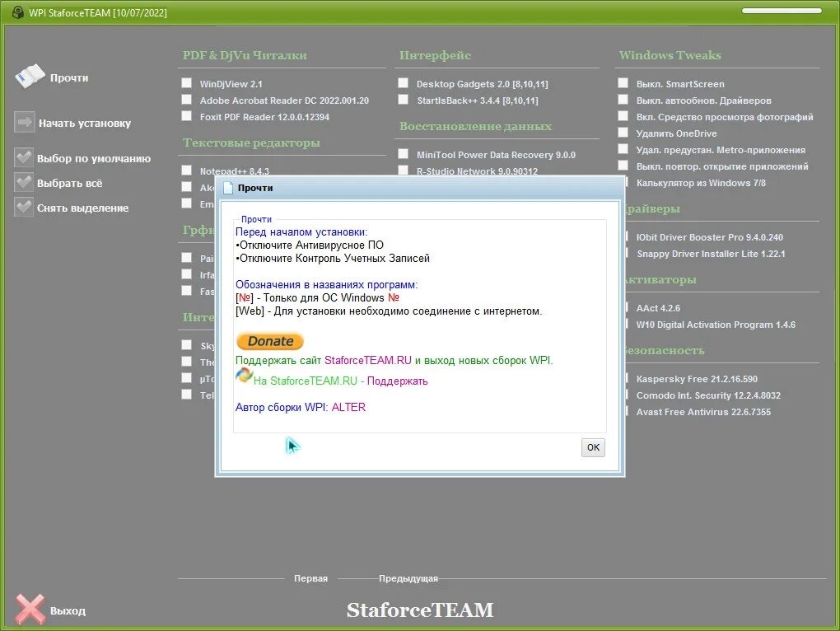The image size is (840, 631).
Task: Check Notepad++ 8.4.3 checkbox
Action: click(x=186, y=171)
